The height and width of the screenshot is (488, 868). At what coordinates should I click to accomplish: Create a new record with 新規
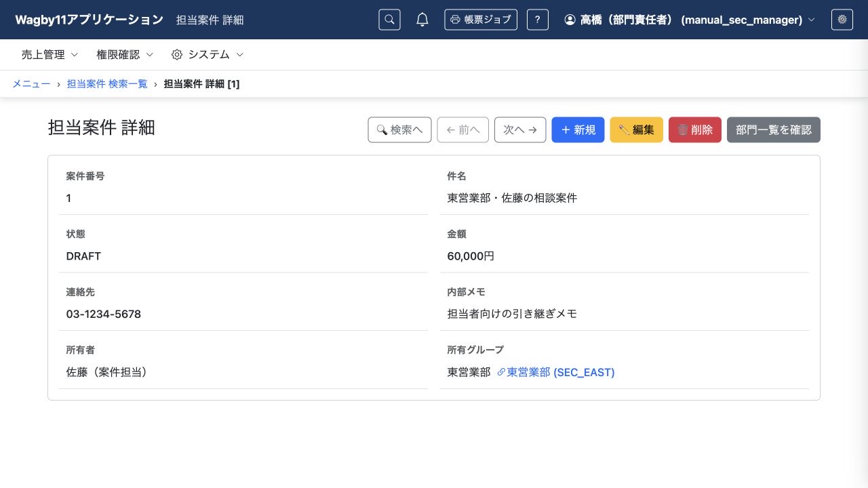coord(578,129)
